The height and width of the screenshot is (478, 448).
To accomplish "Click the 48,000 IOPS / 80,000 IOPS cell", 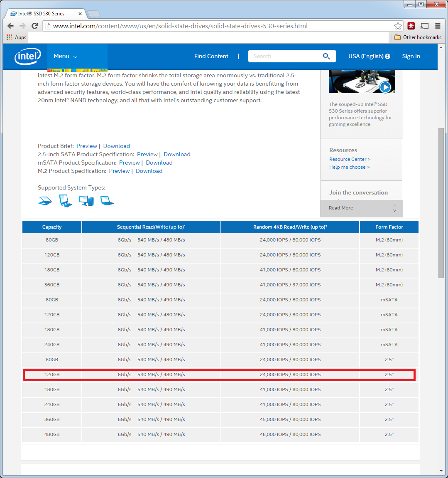I will pyautogui.click(x=290, y=434).
